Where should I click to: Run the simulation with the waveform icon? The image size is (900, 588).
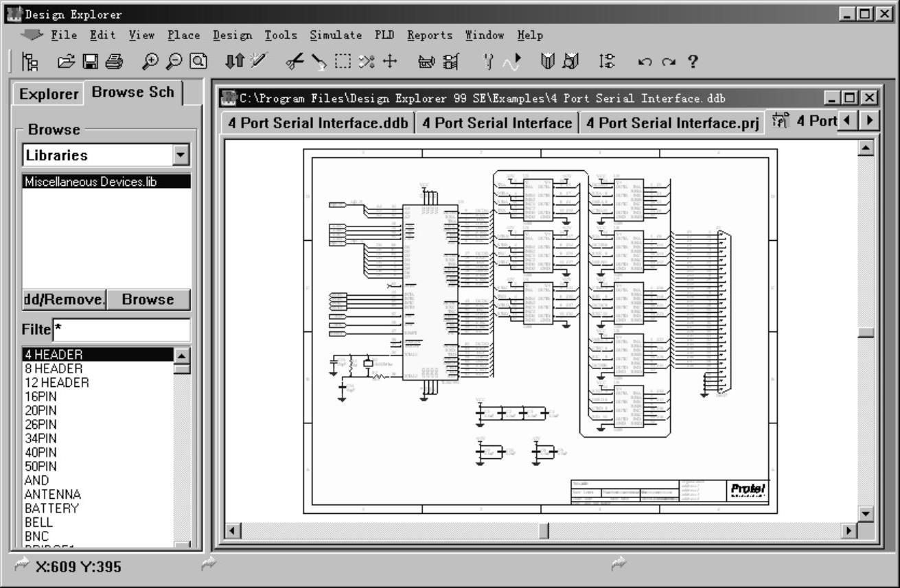tap(511, 62)
